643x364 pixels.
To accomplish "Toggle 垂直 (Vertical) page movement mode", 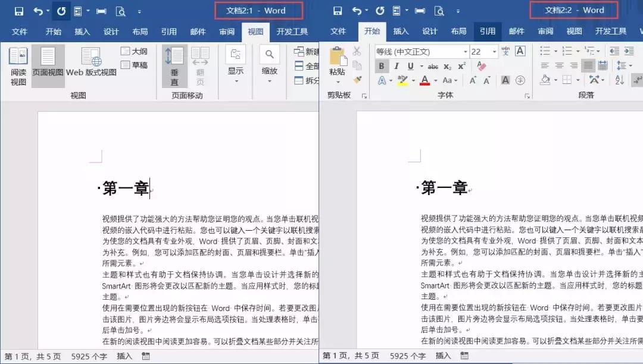I will [174, 65].
